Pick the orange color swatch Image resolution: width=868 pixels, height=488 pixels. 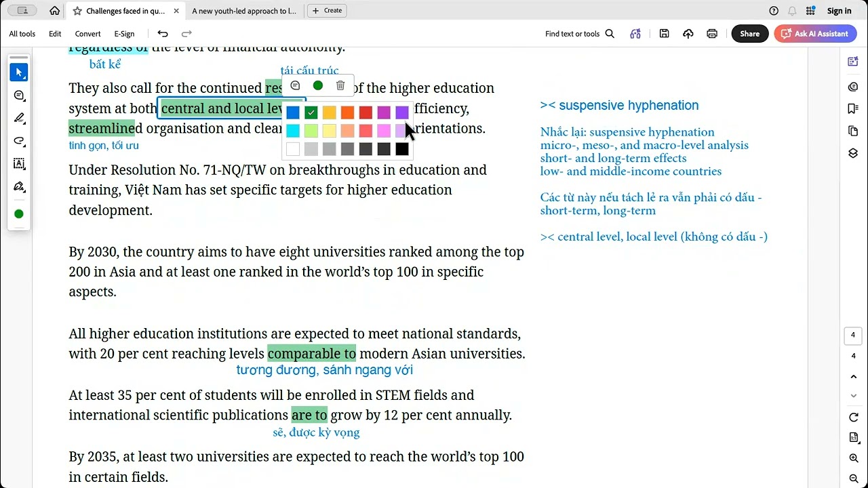coord(348,113)
